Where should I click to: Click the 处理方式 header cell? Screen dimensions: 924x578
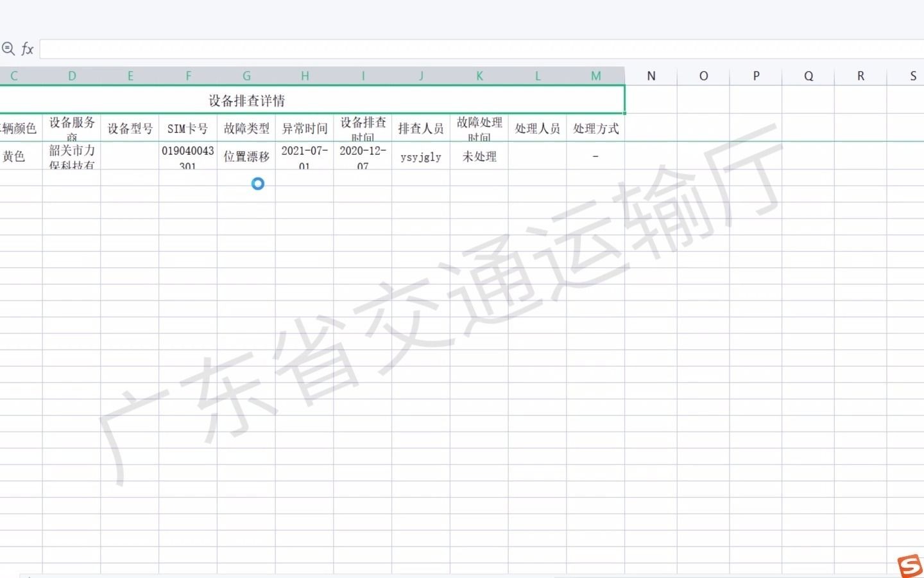tap(596, 128)
